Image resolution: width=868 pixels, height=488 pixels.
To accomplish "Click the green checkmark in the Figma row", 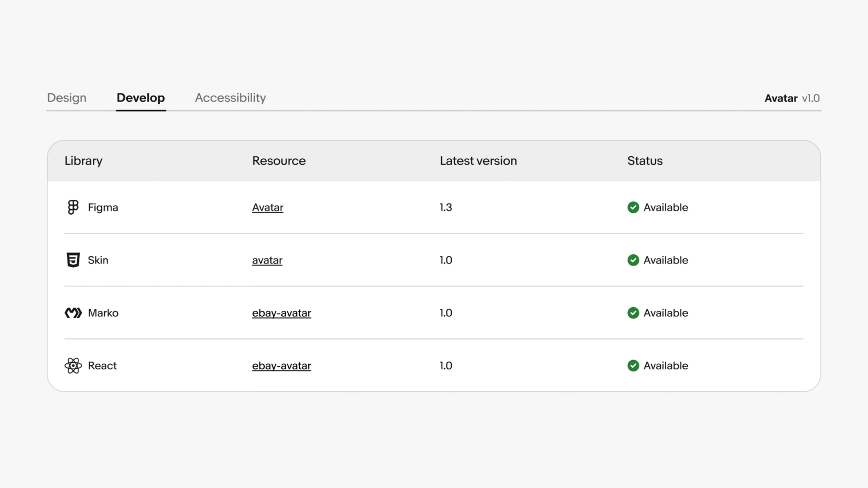I will pos(633,207).
